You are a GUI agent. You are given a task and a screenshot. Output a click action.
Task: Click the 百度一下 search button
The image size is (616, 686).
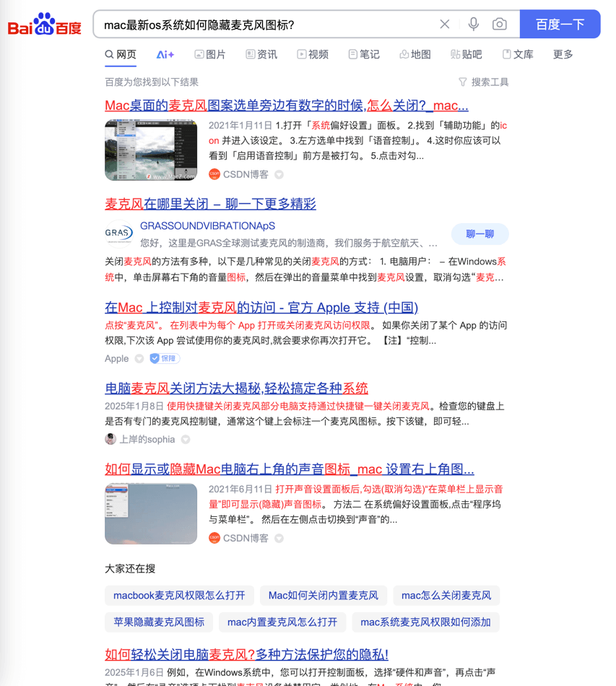coord(560,24)
